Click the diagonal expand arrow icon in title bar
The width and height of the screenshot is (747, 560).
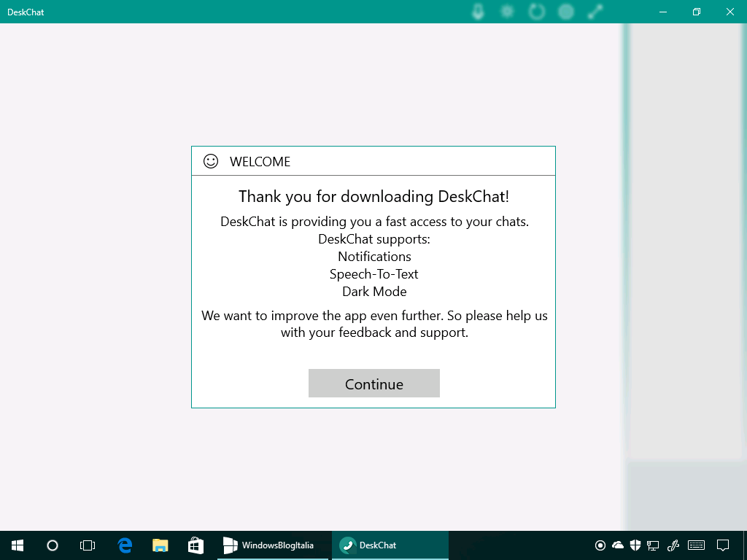(595, 12)
